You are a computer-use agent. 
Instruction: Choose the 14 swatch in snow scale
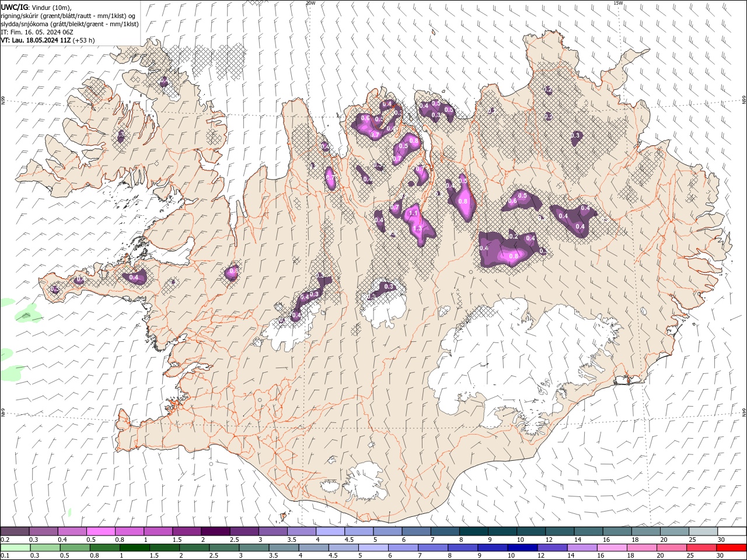588,531
